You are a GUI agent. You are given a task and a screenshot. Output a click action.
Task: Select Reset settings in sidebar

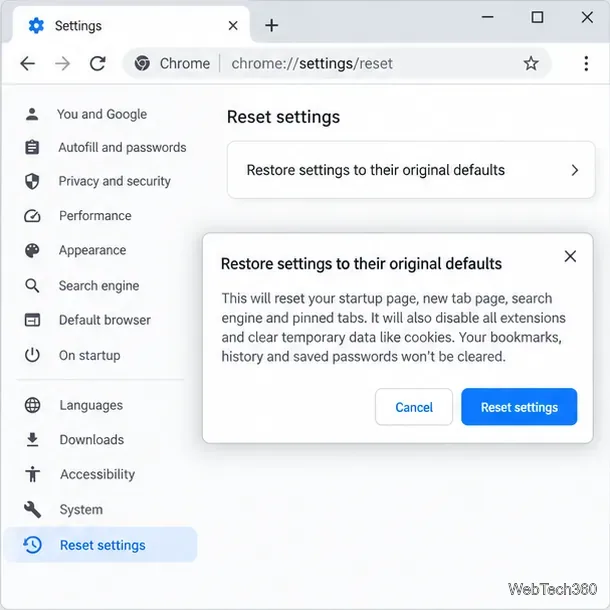coord(102,545)
